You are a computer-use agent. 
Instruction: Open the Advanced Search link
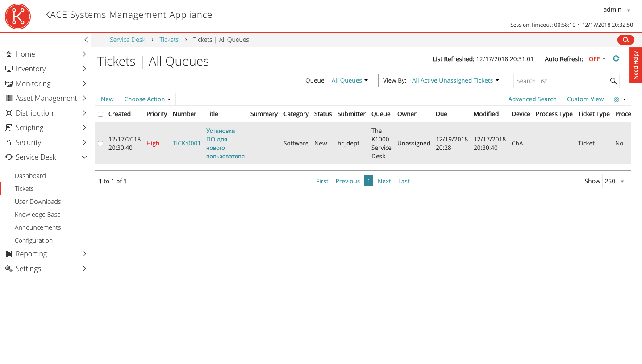532,99
